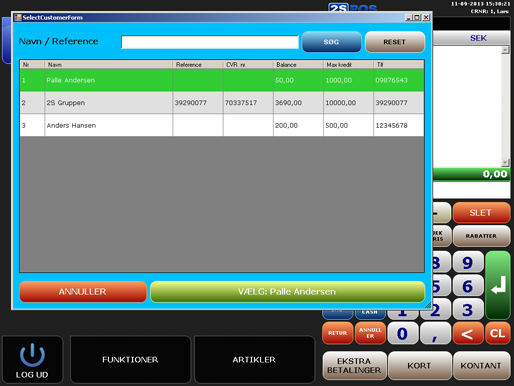The image size is (514, 386).
Task: Sort by the Navn column header
Action: click(x=108, y=64)
